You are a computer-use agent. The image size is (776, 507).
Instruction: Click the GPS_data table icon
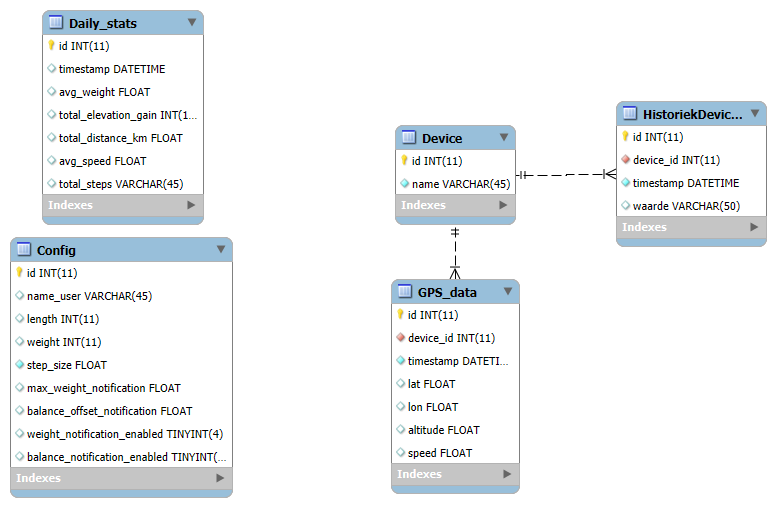tap(405, 291)
